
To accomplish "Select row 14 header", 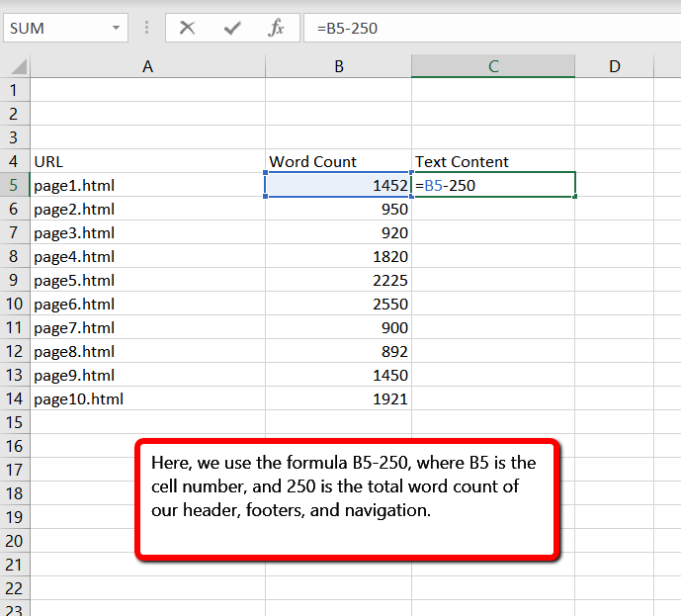I will point(14,399).
